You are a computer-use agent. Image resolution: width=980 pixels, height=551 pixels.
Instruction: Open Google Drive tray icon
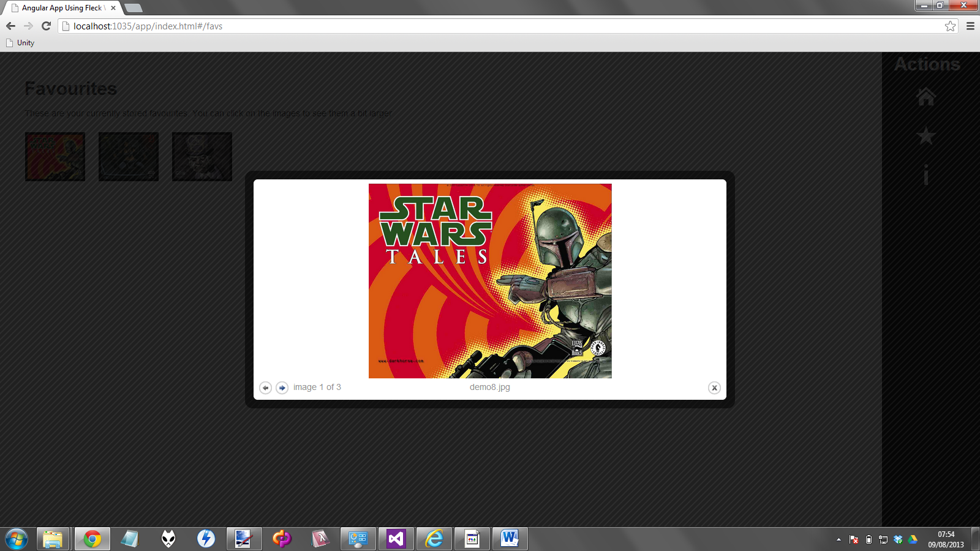coord(913,539)
